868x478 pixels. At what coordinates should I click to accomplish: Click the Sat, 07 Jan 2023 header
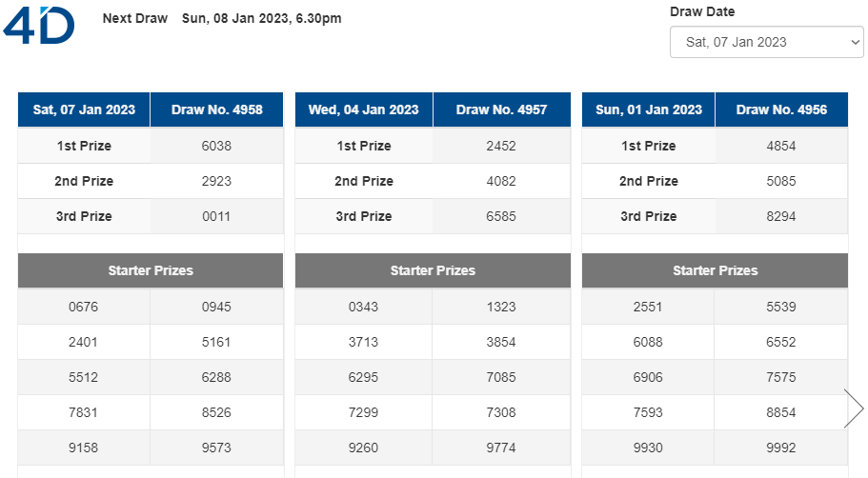pyautogui.click(x=84, y=110)
